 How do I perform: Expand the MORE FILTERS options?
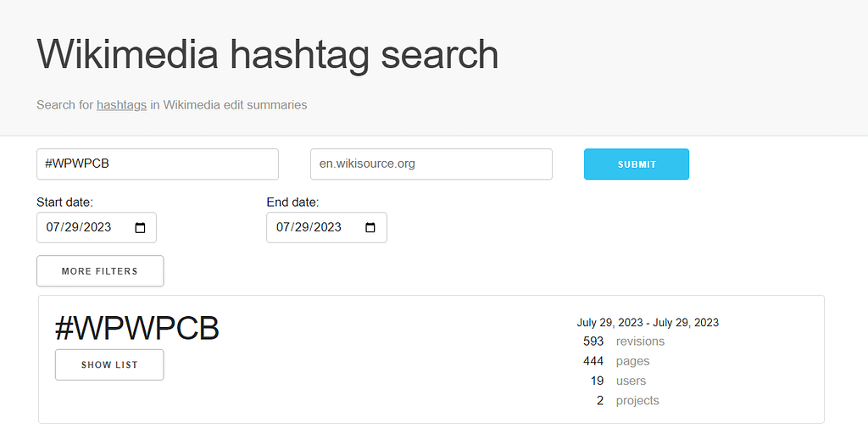point(100,271)
